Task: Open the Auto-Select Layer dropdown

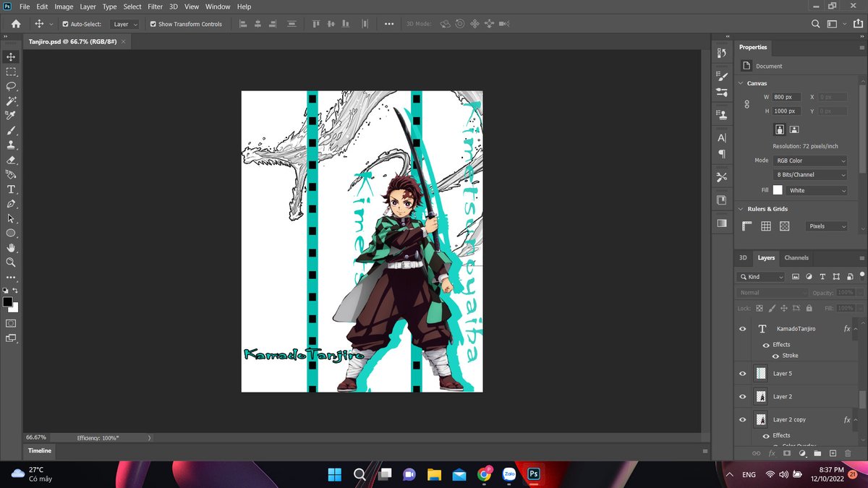Action: click(125, 24)
